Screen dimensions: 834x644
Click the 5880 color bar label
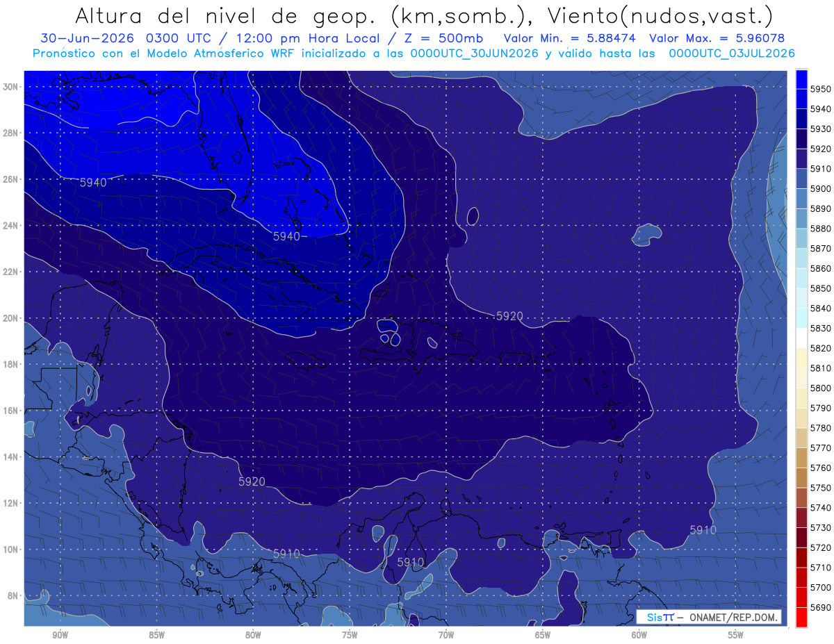pos(821,229)
